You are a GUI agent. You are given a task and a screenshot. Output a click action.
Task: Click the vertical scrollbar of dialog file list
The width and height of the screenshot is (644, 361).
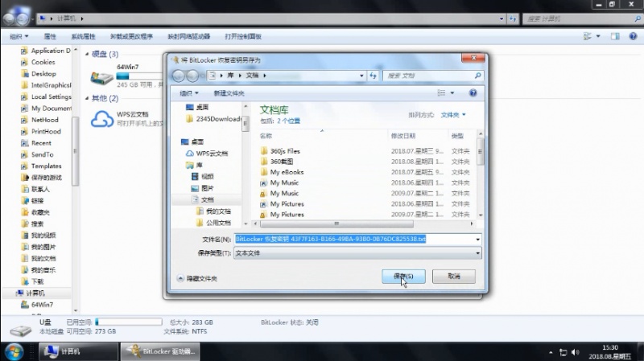tap(480, 151)
